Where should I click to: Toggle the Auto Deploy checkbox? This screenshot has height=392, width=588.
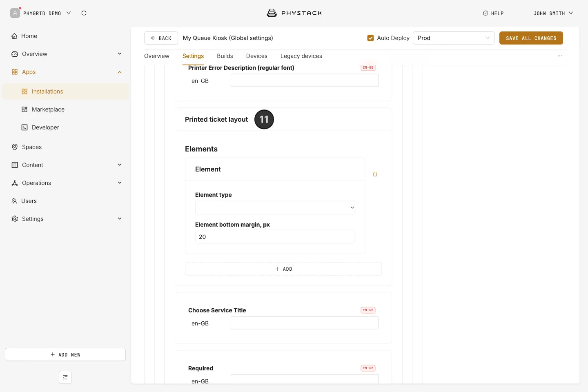click(370, 38)
